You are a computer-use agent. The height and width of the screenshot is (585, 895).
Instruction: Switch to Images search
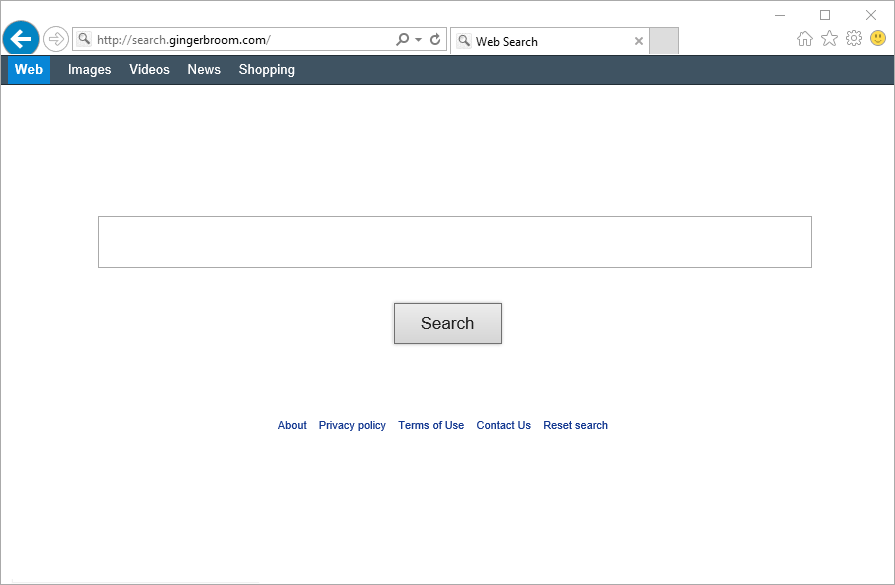click(90, 70)
